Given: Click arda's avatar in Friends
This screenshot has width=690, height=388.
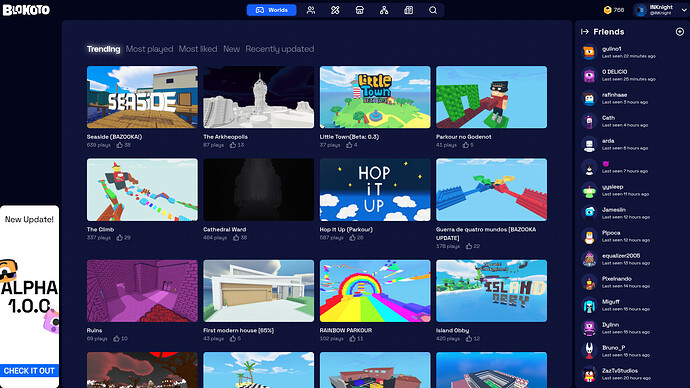Looking at the screenshot, I should (x=589, y=144).
